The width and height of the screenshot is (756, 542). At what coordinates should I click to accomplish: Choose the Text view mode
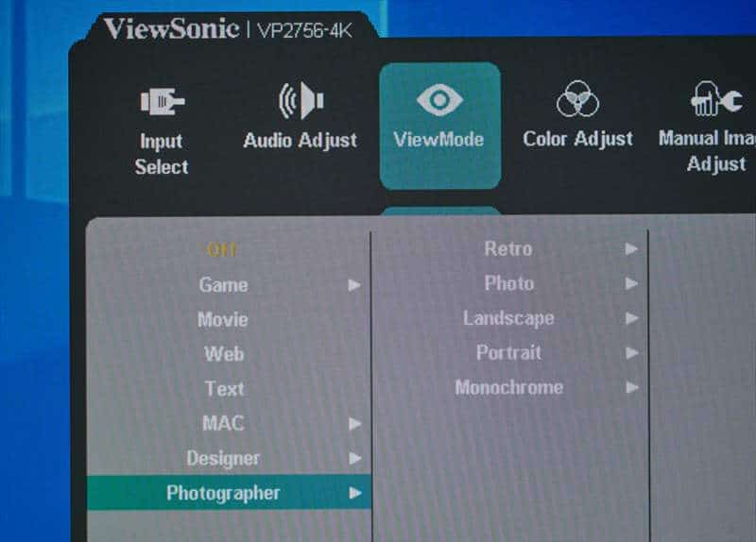225,389
